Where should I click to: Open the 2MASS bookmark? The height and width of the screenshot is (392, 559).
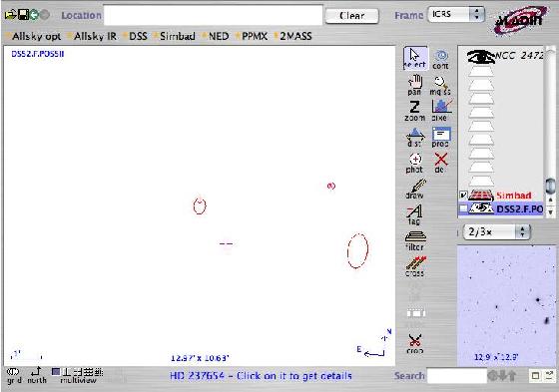(x=293, y=36)
